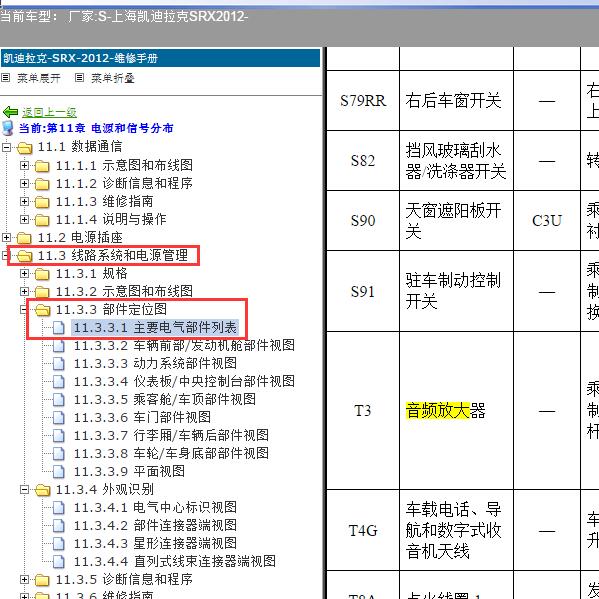This screenshot has height=599, width=599.
Task: Click table cell T4G
Action: [x=363, y=531]
